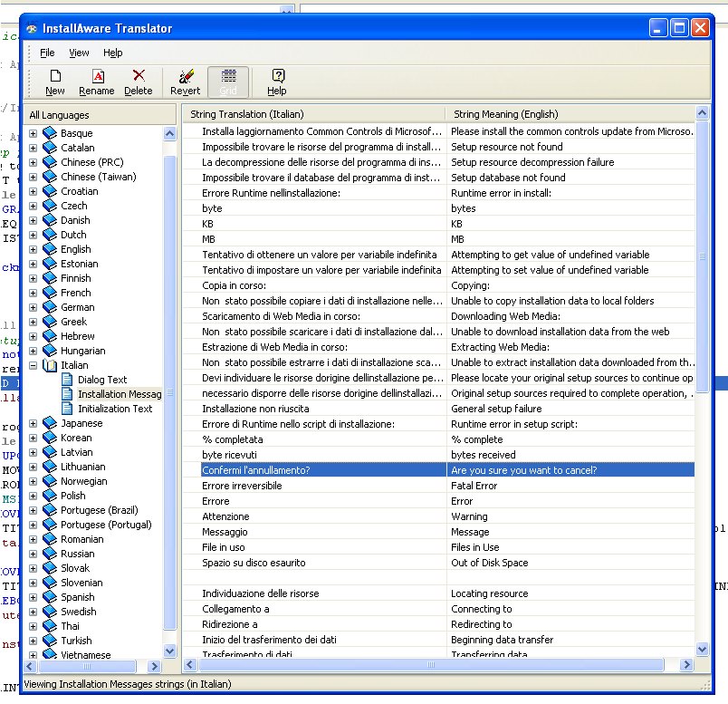Select Dialog Text under Italian
The image size is (728, 704).
(x=102, y=380)
